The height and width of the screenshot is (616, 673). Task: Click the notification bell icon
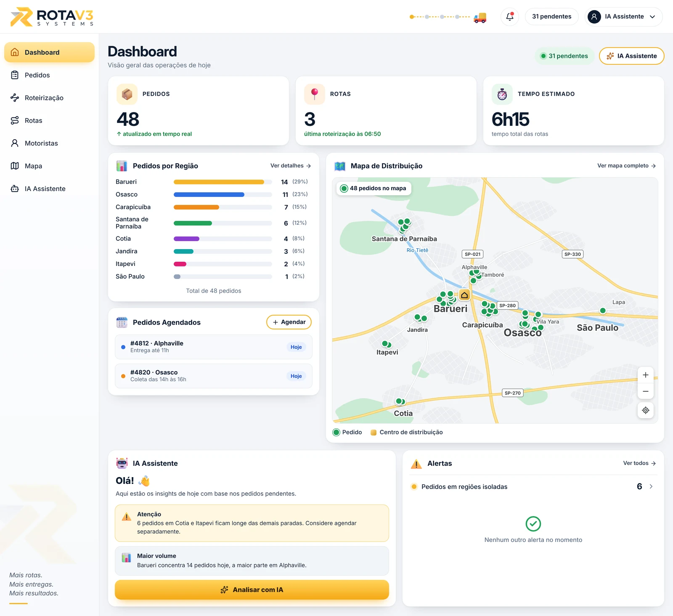(509, 16)
